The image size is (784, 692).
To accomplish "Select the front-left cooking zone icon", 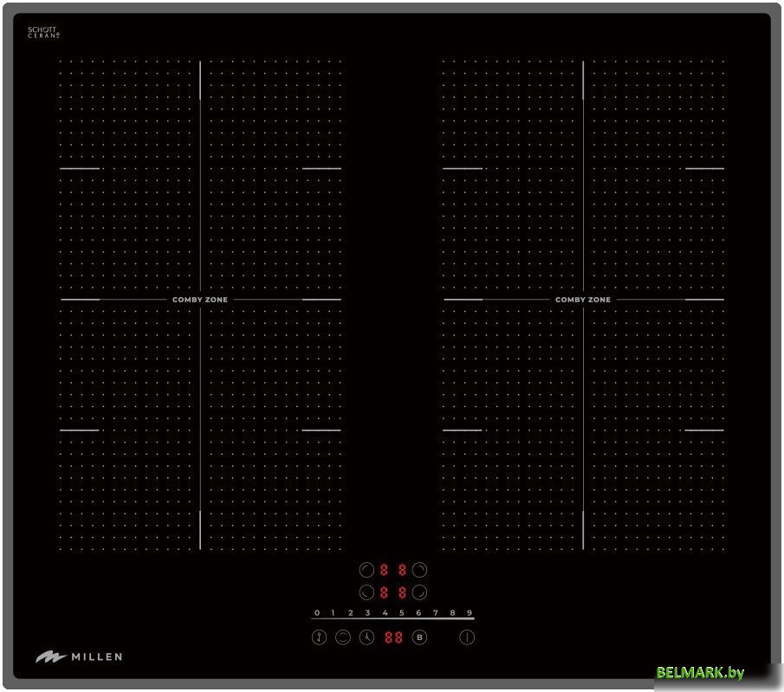I will [366, 593].
